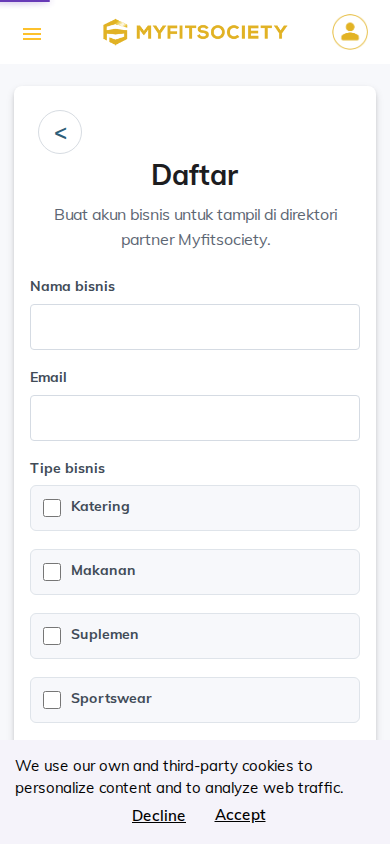390x844 pixels.
Task: Accept the cookie notice
Action: [x=240, y=815]
